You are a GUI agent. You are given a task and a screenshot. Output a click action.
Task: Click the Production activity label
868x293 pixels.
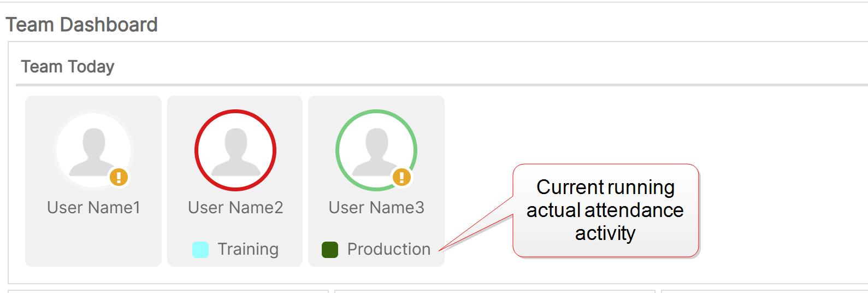[x=389, y=249]
